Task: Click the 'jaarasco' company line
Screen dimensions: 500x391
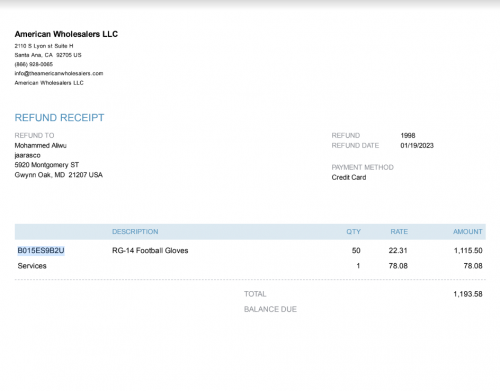Action: [27, 155]
